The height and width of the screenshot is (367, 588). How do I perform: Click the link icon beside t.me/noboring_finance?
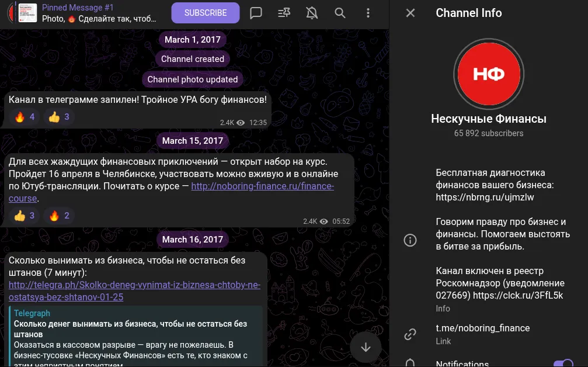[410, 334]
